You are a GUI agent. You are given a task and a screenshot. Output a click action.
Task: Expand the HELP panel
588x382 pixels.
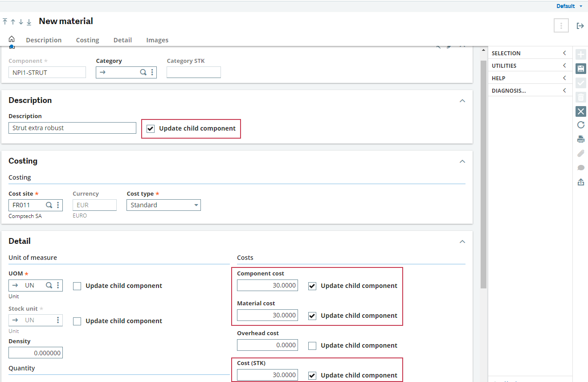pos(530,78)
